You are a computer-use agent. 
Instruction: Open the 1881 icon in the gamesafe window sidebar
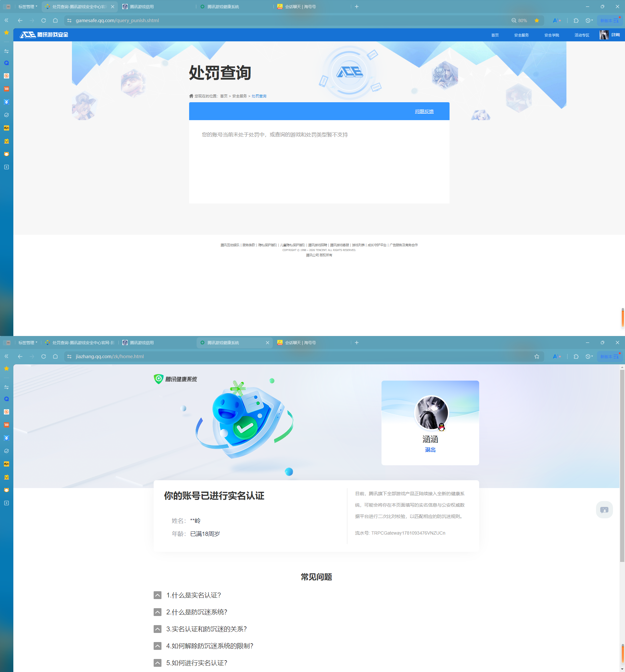pos(7,89)
